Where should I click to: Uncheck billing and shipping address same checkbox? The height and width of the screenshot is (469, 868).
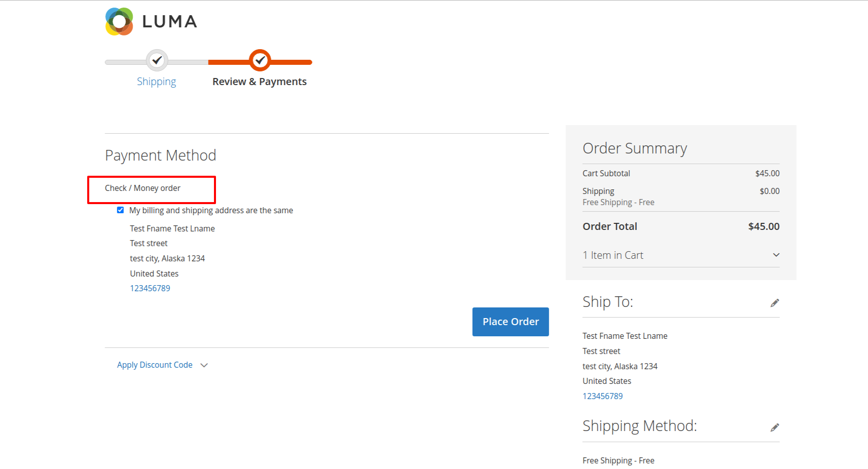coord(120,210)
